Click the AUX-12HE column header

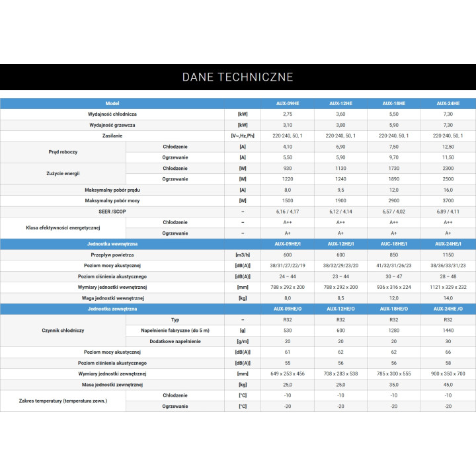click(340, 104)
